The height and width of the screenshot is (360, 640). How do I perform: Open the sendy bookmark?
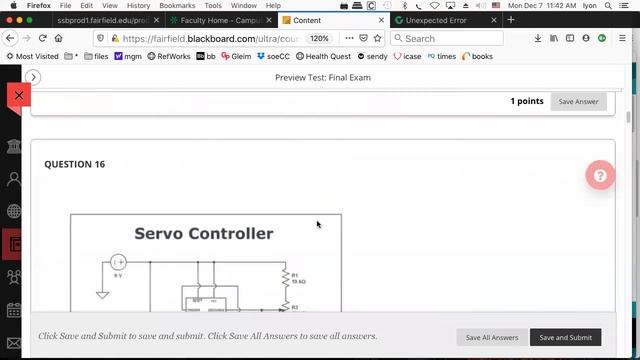(x=372, y=56)
